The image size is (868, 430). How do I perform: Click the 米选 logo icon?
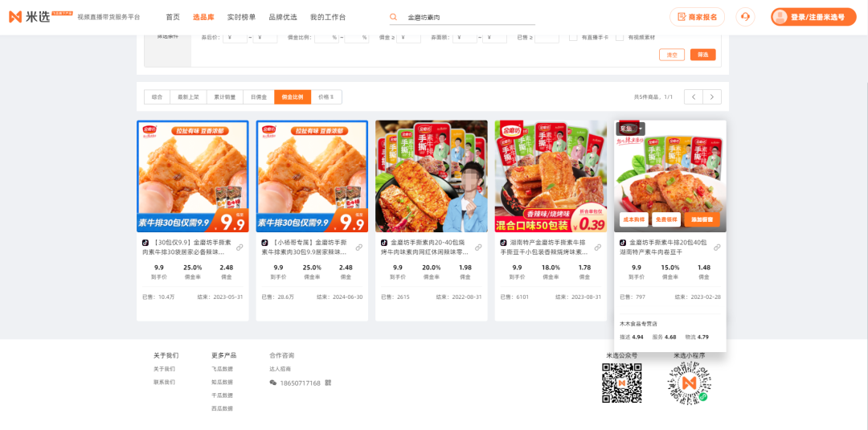[15, 17]
